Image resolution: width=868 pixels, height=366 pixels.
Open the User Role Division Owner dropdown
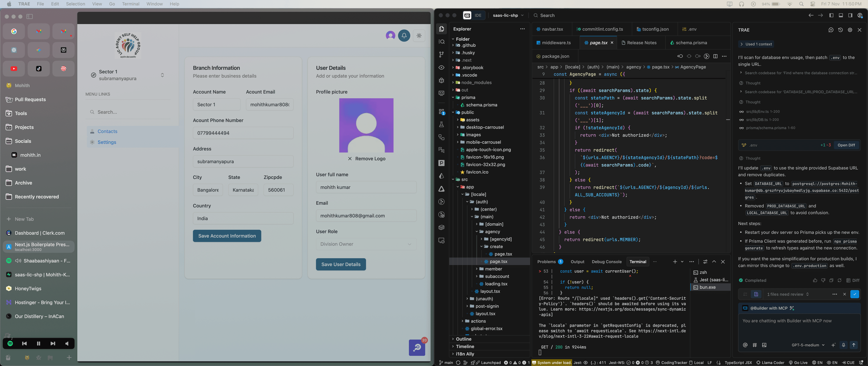(x=366, y=244)
